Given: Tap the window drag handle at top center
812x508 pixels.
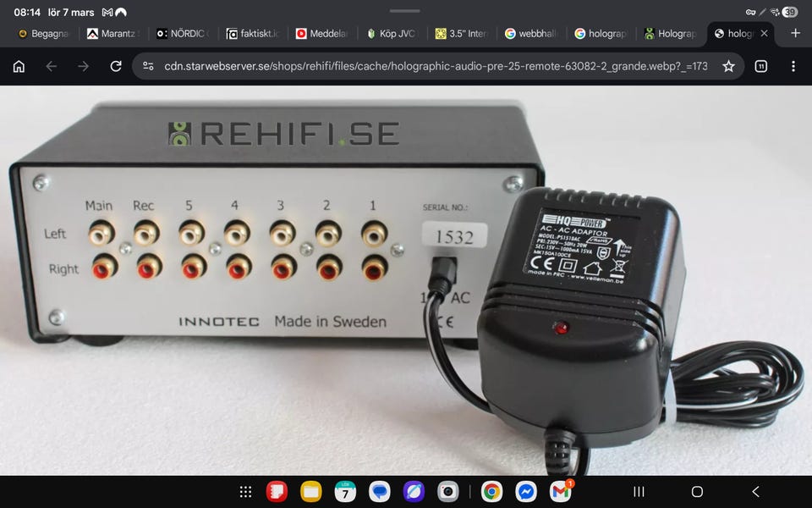Looking at the screenshot, I should click(x=405, y=10).
